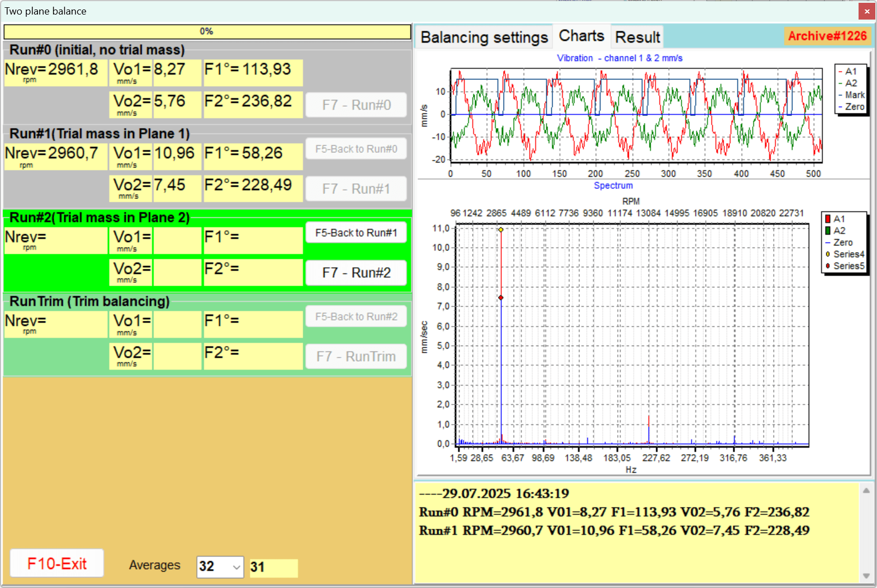
Task: Select the Charts tab
Action: pyautogui.click(x=581, y=36)
